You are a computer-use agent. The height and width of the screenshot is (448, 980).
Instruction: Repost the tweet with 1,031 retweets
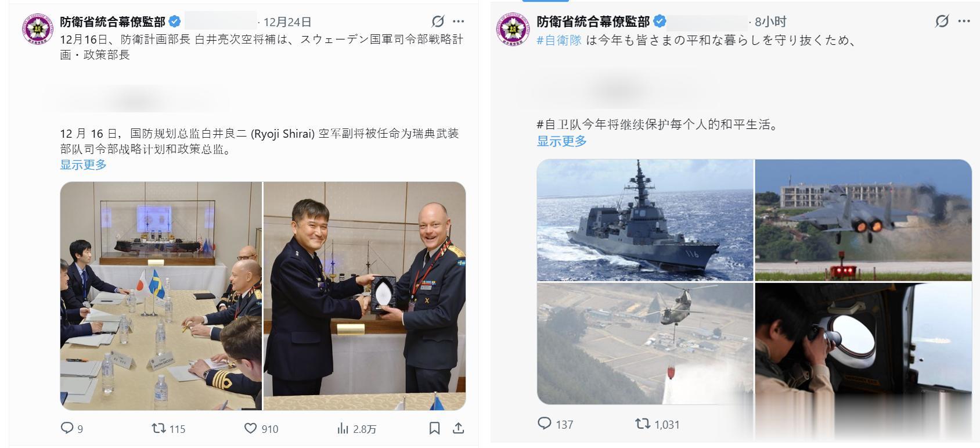(643, 424)
